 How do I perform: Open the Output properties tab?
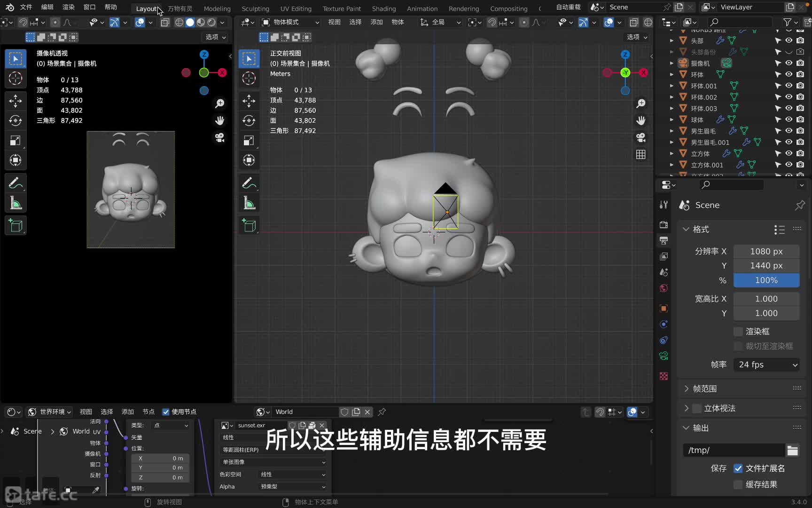(x=664, y=240)
